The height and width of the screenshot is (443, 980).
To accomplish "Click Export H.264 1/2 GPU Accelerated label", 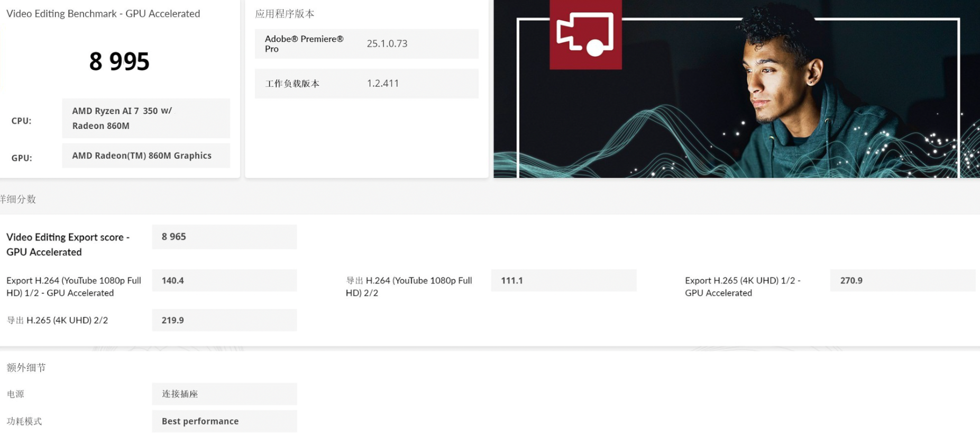I will [x=74, y=286].
